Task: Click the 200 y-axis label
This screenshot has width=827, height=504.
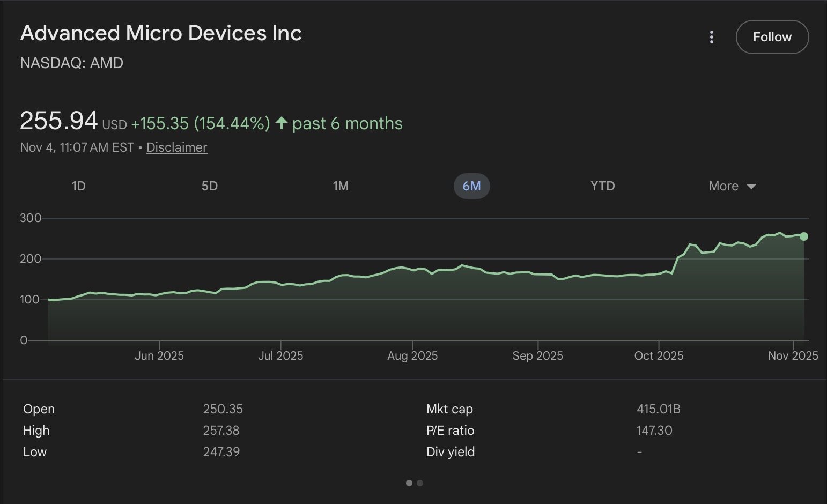Action: 31,258
